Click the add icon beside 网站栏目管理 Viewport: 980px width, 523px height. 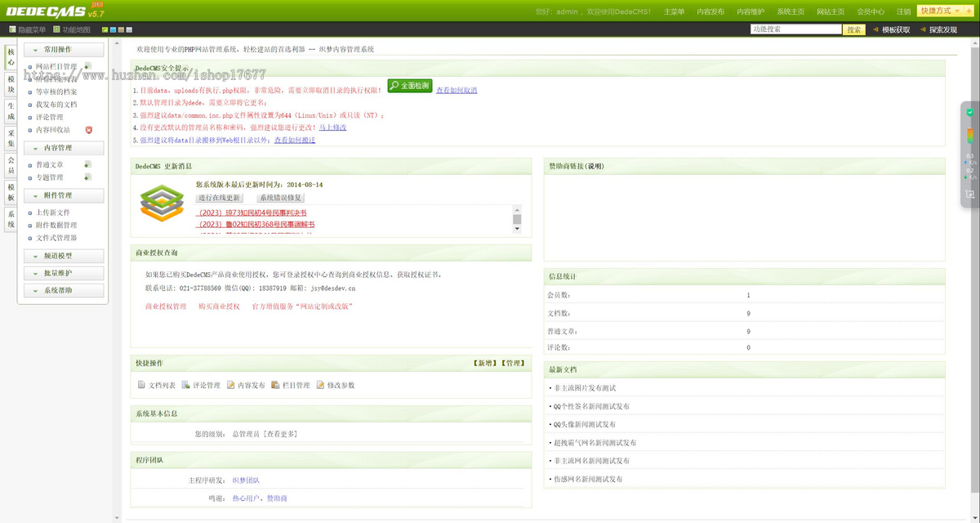[x=87, y=66]
